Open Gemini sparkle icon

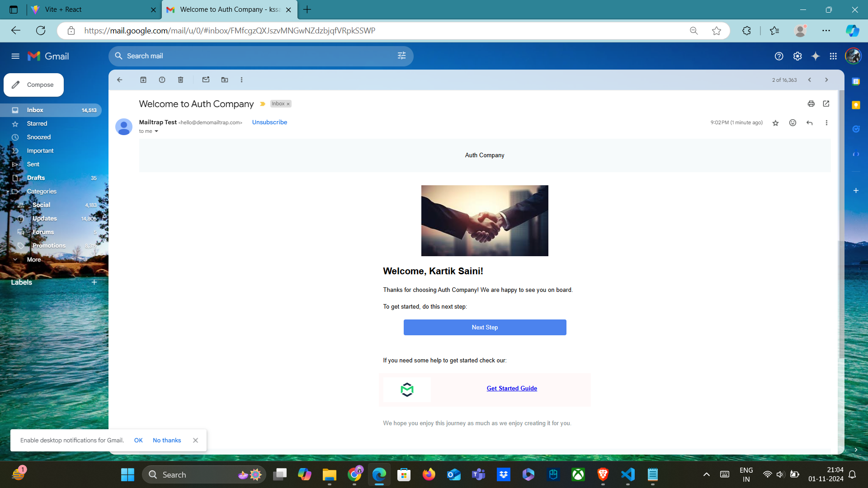pyautogui.click(x=816, y=56)
